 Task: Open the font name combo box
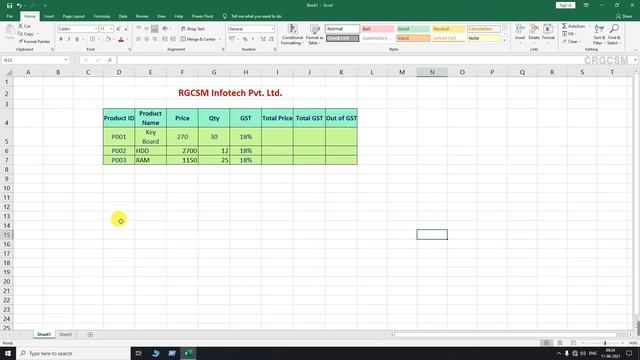[x=78, y=29]
